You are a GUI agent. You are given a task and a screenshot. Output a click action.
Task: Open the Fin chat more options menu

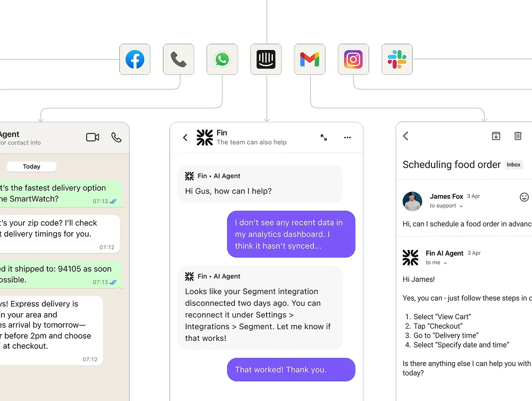pyautogui.click(x=347, y=137)
